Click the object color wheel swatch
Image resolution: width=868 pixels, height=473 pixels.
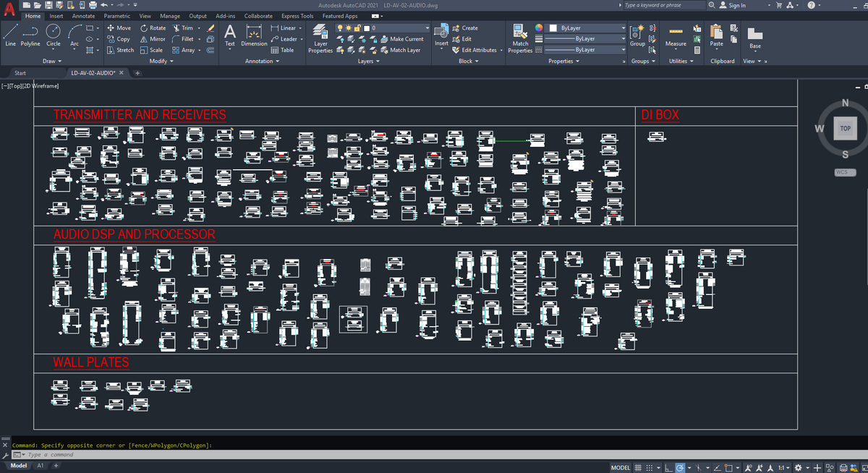point(539,28)
